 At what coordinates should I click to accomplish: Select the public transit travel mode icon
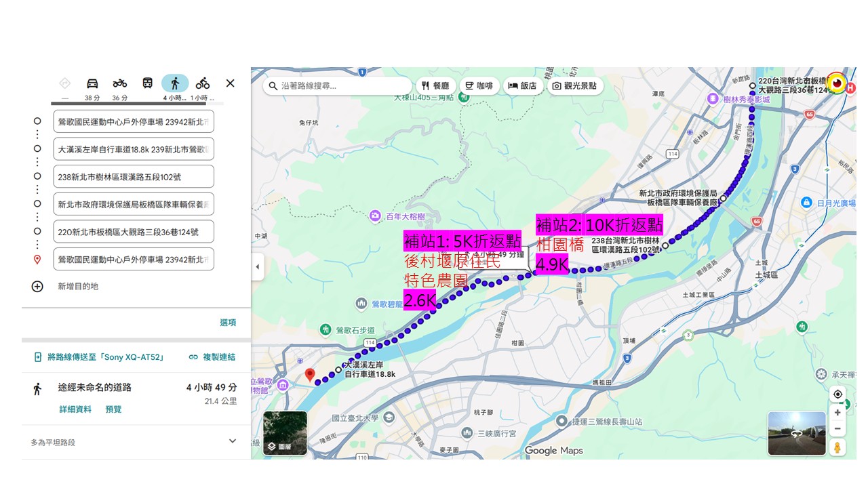[147, 84]
